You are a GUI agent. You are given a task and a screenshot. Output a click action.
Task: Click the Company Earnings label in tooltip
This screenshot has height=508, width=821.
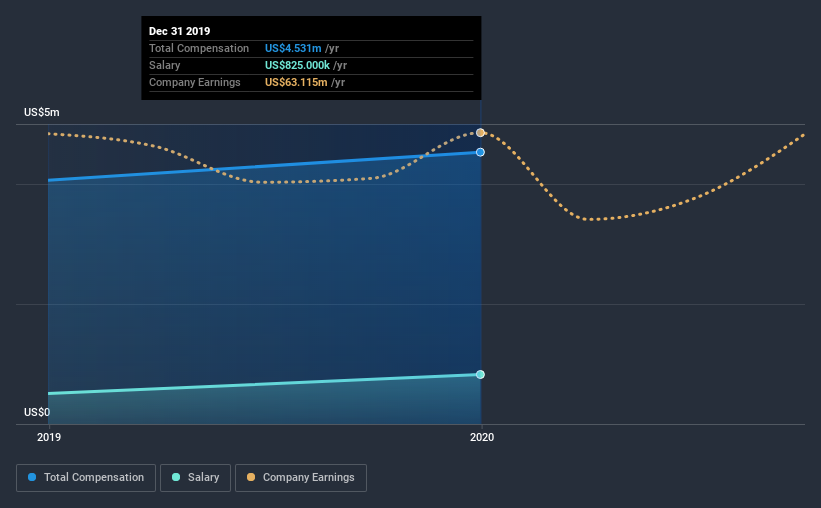(195, 82)
